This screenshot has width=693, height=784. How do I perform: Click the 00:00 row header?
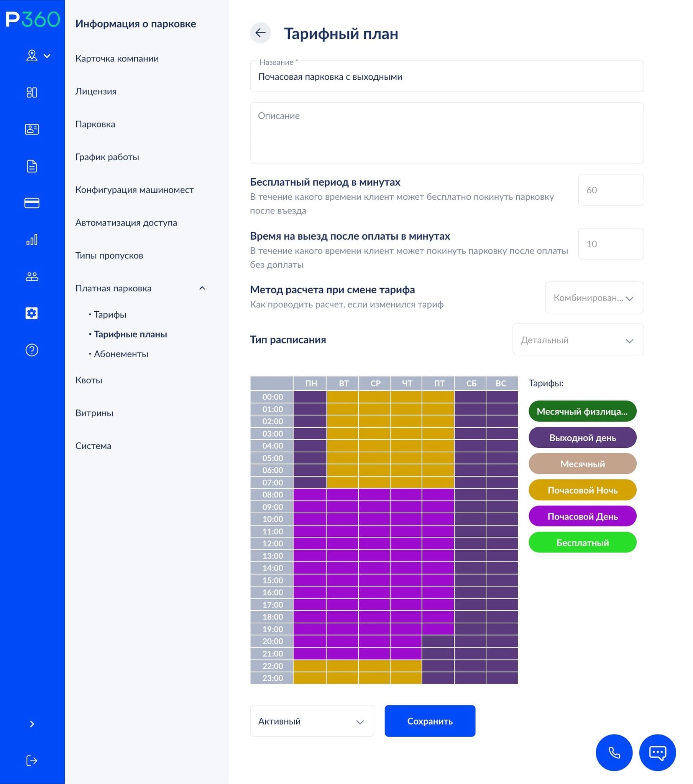click(272, 397)
